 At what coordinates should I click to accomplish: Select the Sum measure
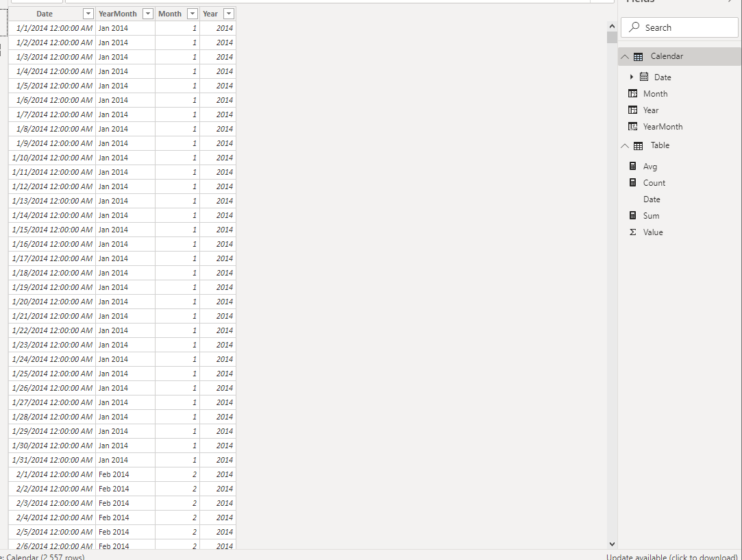tap(651, 216)
